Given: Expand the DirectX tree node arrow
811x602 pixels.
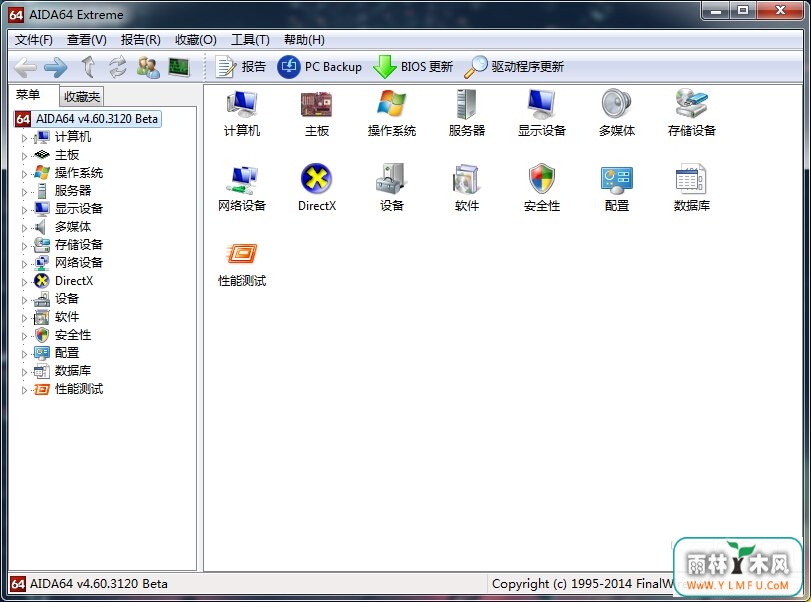Looking at the screenshot, I should pos(24,282).
